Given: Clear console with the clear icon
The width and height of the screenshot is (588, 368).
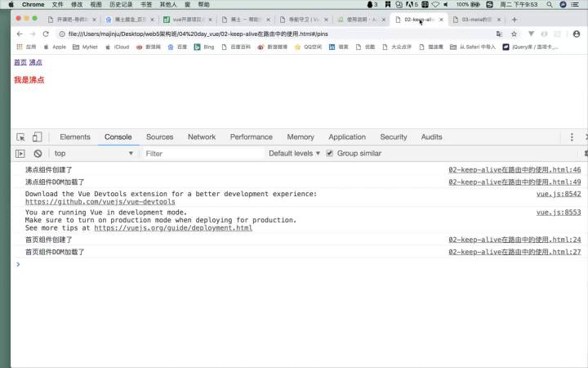Looking at the screenshot, I should click(x=38, y=153).
